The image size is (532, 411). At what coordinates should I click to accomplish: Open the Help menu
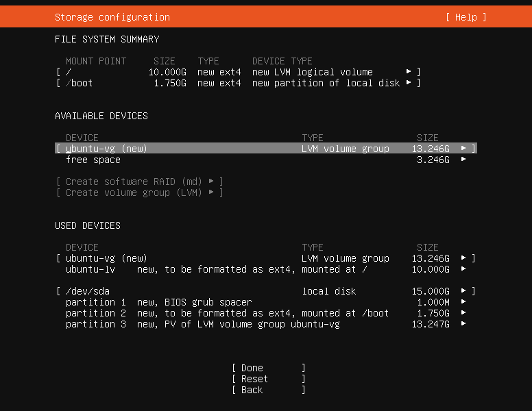pyautogui.click(x=465, y=17)
